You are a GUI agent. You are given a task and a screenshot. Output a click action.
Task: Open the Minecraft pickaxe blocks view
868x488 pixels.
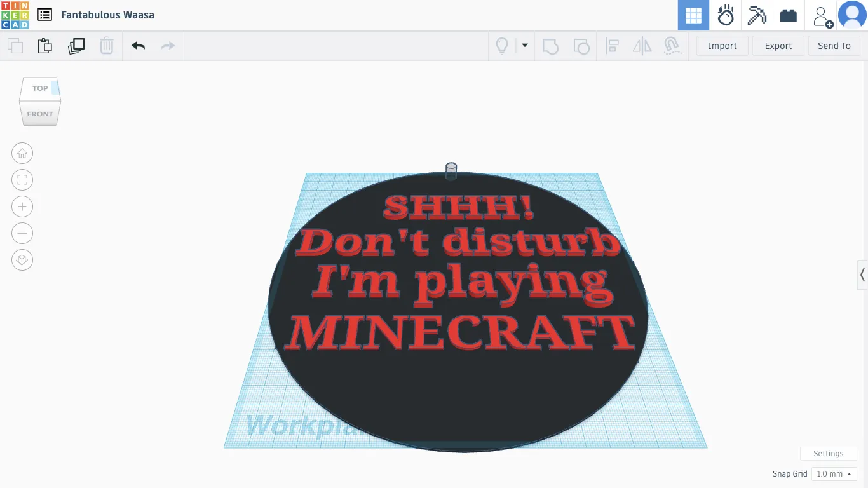757,15
